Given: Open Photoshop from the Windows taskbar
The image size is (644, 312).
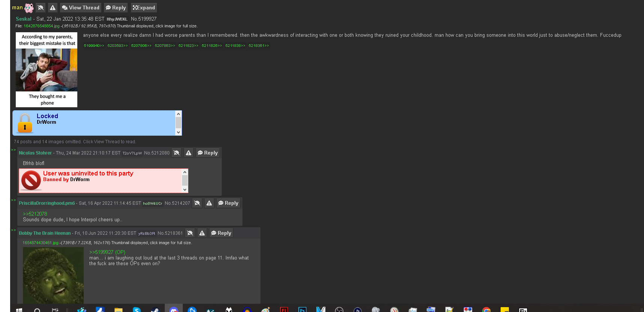Looking at the screenshot, I should [302, 309].
